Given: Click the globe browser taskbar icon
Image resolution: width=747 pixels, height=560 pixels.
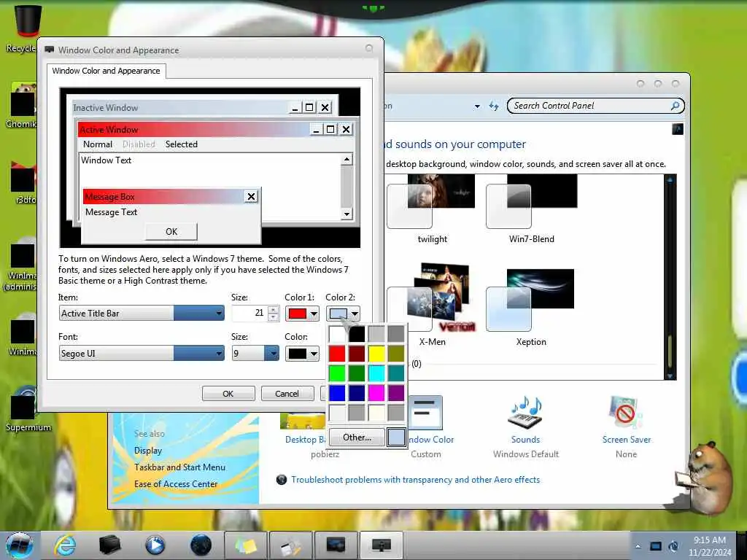Looking at the screenshot, I should (201, 545).
